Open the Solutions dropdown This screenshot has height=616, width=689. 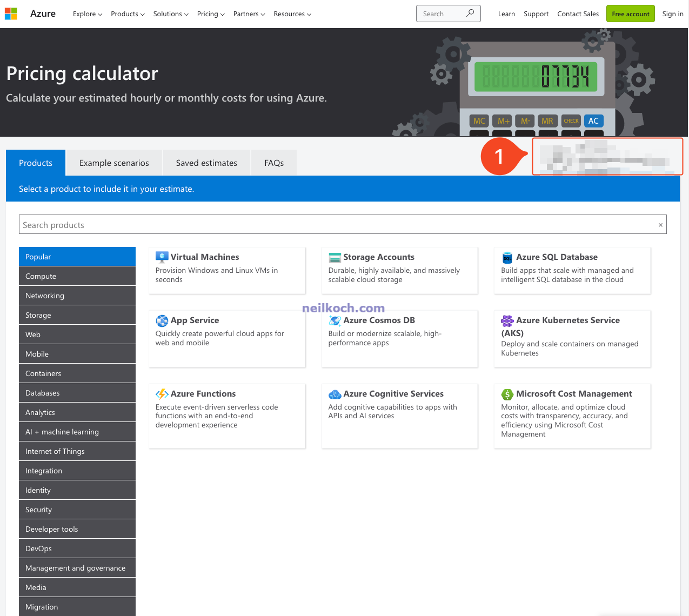171,14
